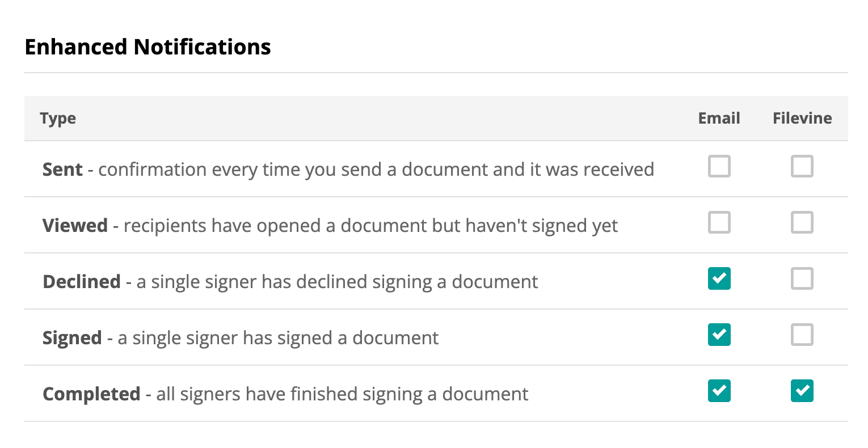
Task: Disable Email notifications for Completed documents
Action: [719, 391]
